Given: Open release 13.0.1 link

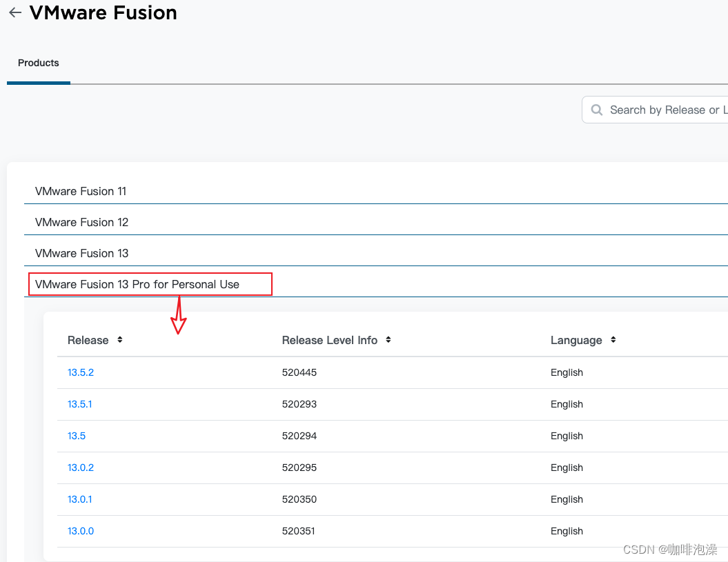Looking at the screenshot, I should click(x=80, y=499).
